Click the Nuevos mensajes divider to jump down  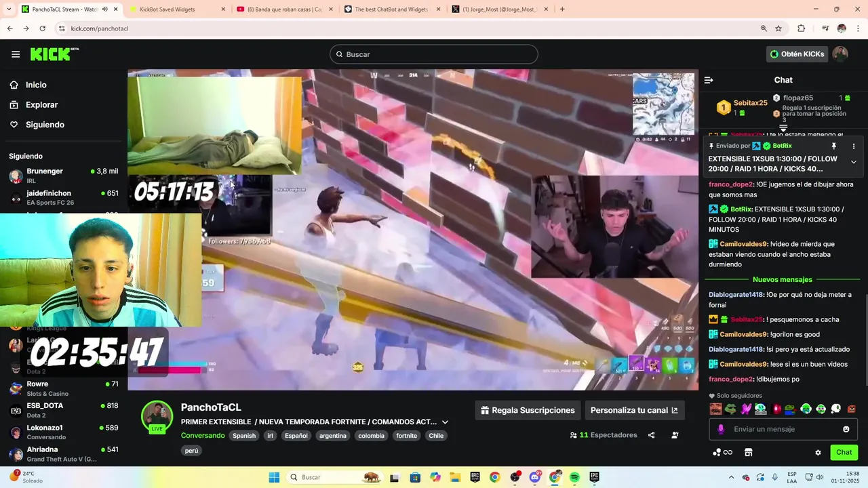tap(783, 279)
